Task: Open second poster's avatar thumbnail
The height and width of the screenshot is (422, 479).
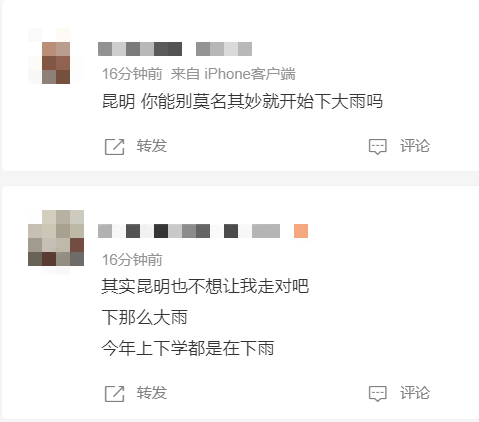Action: click(x=56, y=238)
